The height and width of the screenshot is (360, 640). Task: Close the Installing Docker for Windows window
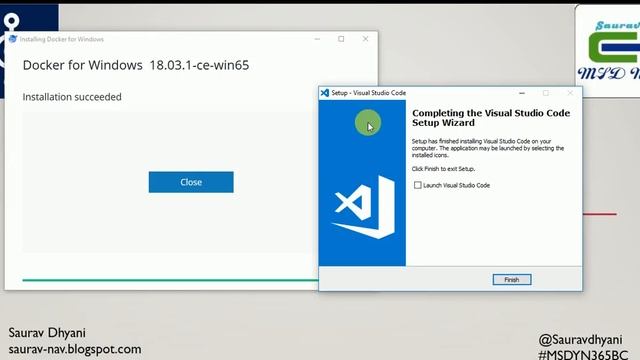point(365,39)
